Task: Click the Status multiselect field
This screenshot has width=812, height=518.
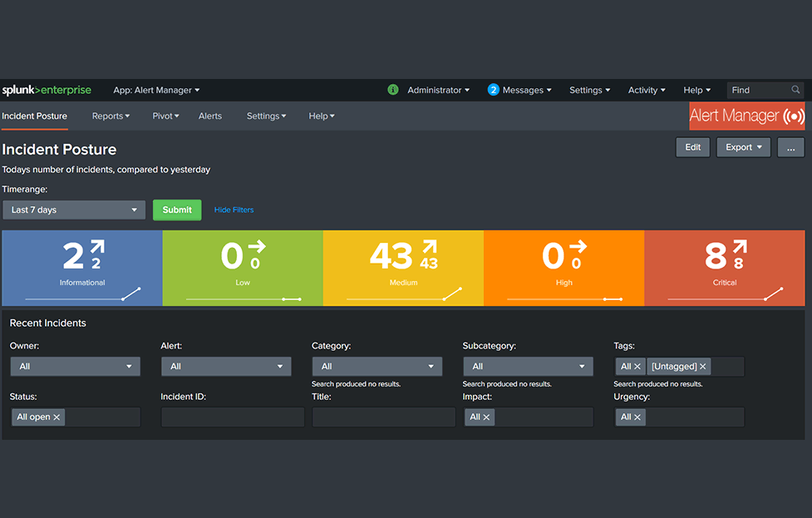Action: pos(76,417)
